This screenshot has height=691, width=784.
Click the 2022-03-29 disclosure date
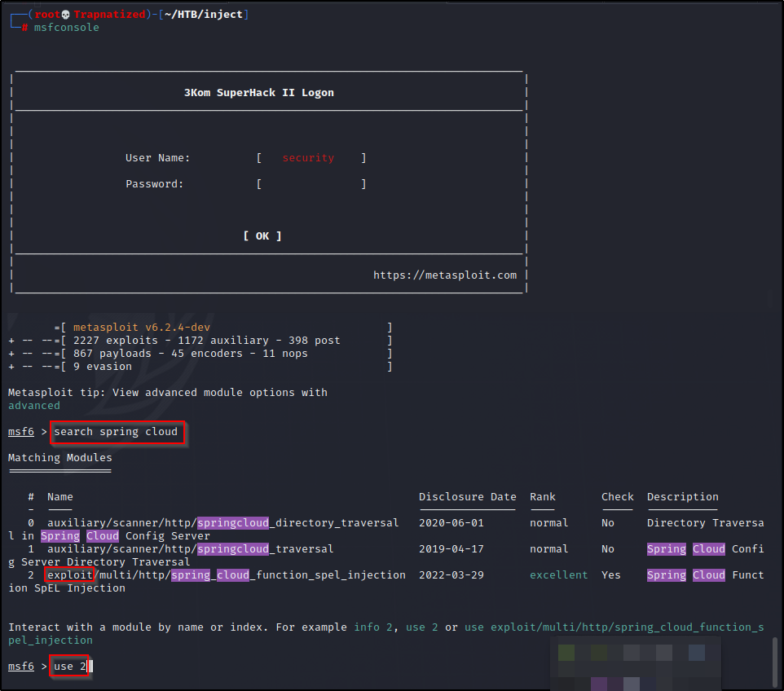click(451, 575)
